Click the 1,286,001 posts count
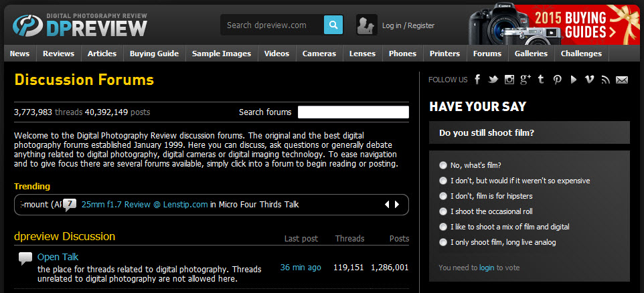644x293 pixels. tap(390, 268)
